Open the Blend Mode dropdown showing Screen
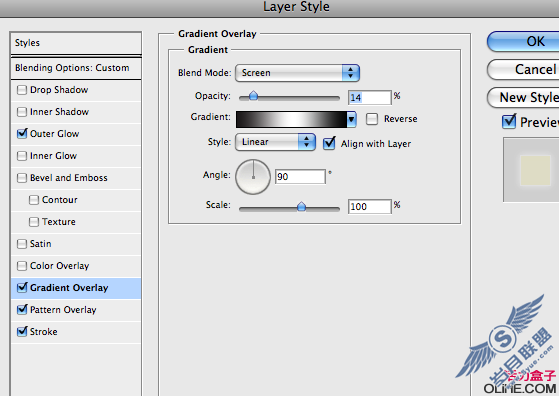Screen dimensions: 559x396 point(297,73)
